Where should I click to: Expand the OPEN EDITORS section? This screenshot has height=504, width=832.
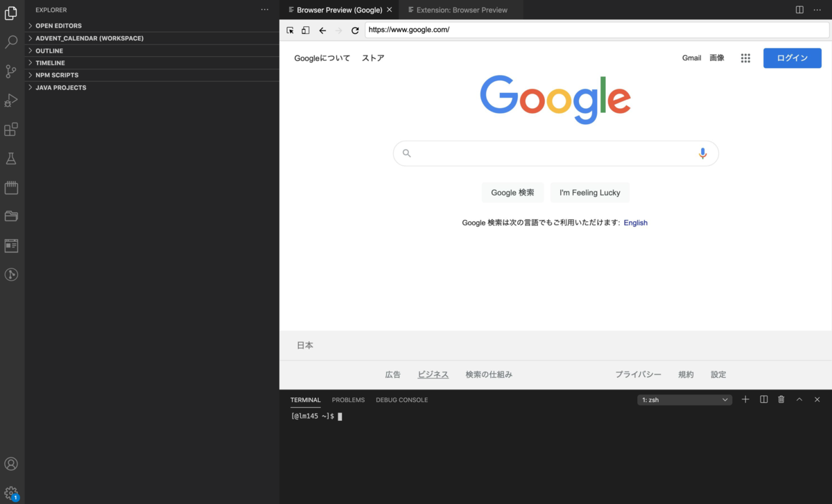pos(58,26)
